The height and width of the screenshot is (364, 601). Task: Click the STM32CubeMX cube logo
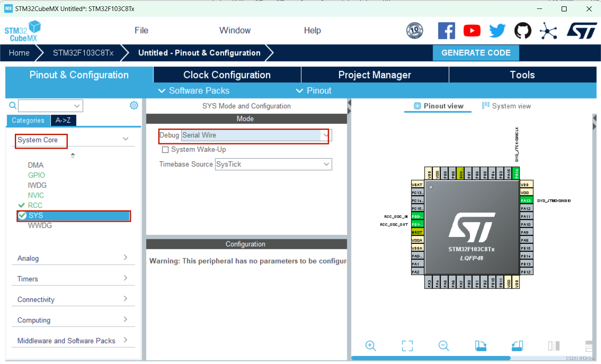[23, 31]
